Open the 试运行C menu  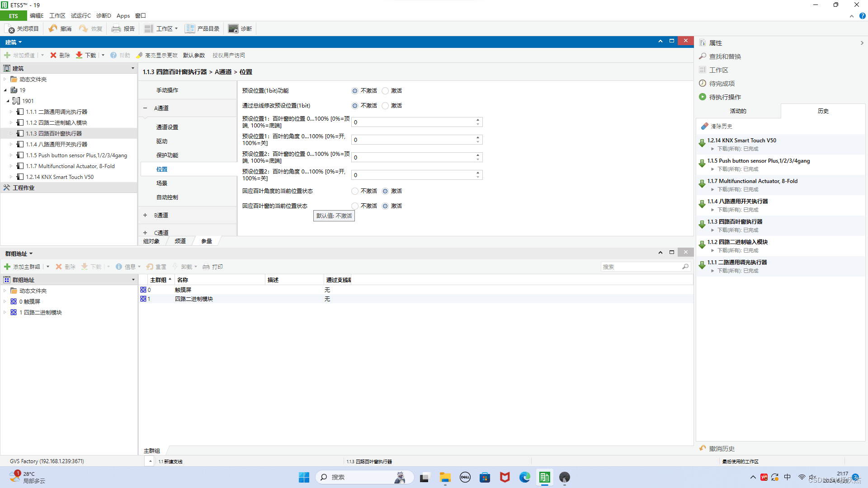click(80, 16)
